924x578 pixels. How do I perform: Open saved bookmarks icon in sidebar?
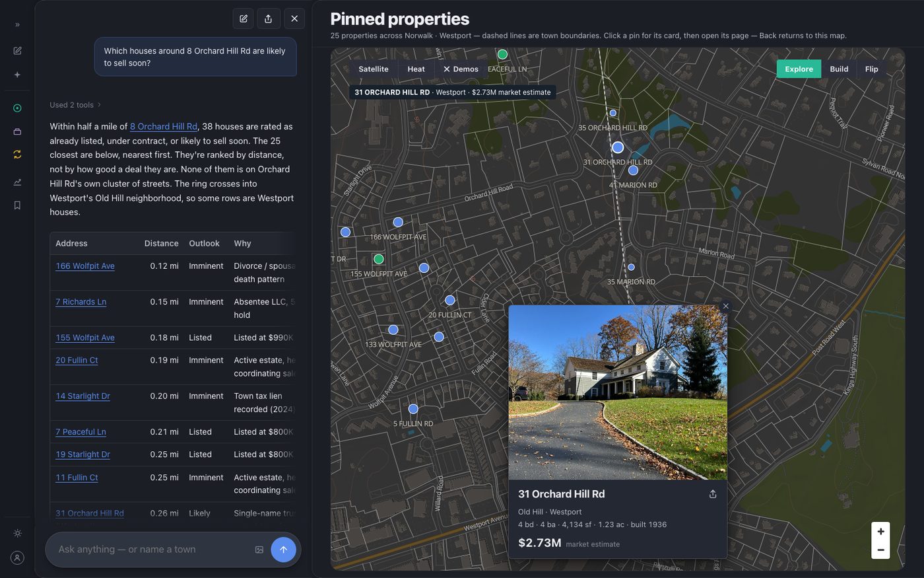pos(17,205)
